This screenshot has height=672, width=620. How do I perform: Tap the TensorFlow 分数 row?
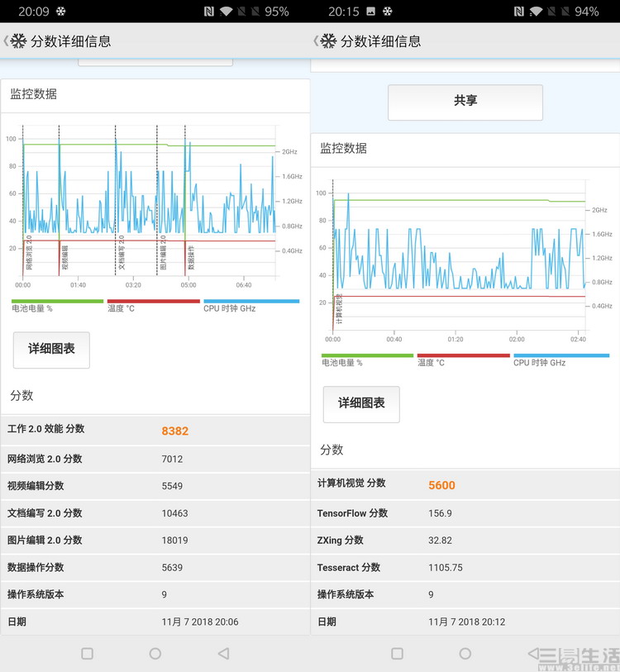[x=465, y=513]
